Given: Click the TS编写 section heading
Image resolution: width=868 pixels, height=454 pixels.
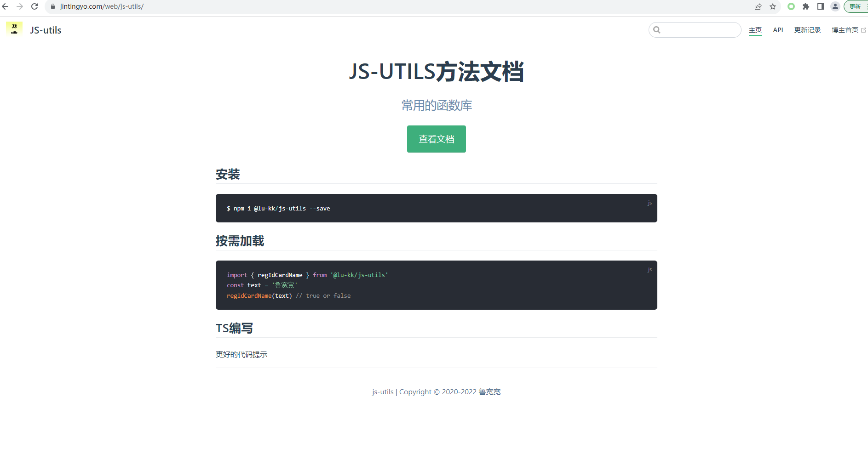Looking at the screenshot, I should (234, 328).
